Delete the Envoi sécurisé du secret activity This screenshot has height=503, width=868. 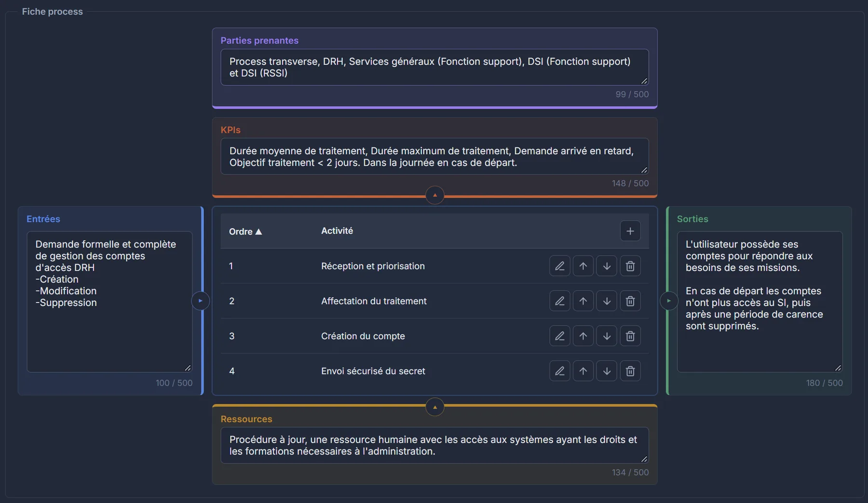pyautogui.click(x=630, y=371)
